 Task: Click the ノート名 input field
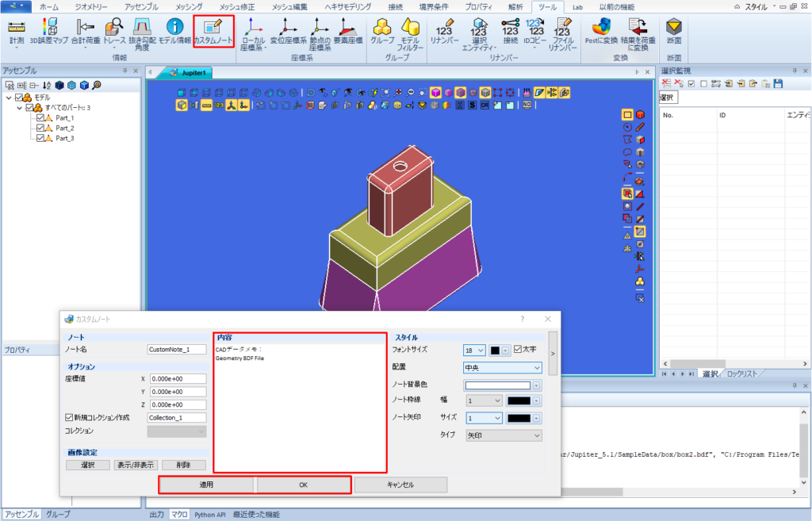coord(177,350)
